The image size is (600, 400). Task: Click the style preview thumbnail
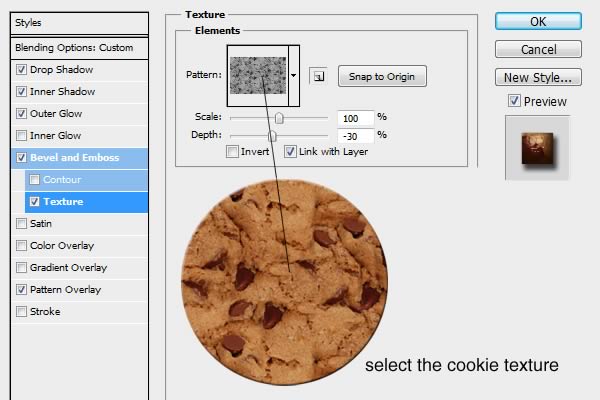pyautogui.click(x=537, y=148)
